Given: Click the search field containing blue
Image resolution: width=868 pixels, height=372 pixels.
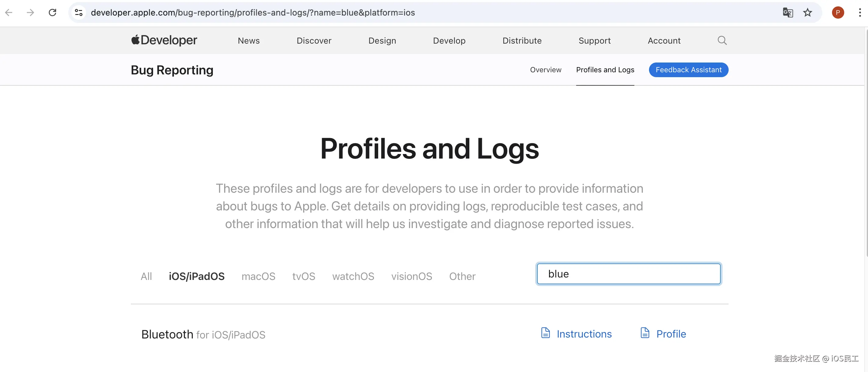Looking at the screenshot, I should (628, 274).
